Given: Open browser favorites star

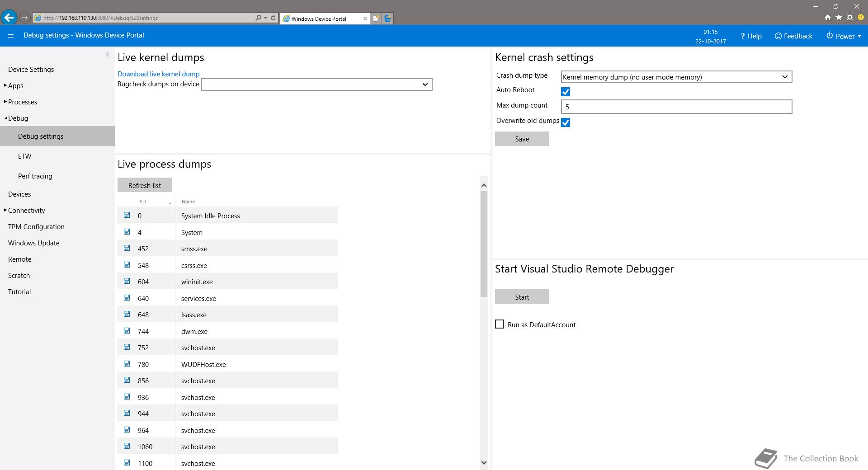Looking at the screenshot, I should click(x=839, y=18).
